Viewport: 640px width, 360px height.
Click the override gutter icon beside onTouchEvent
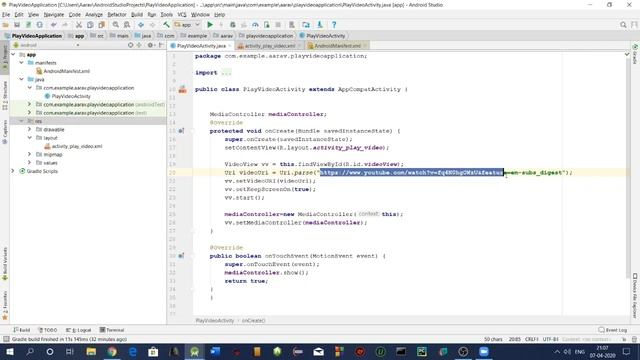tap(181, 256)
